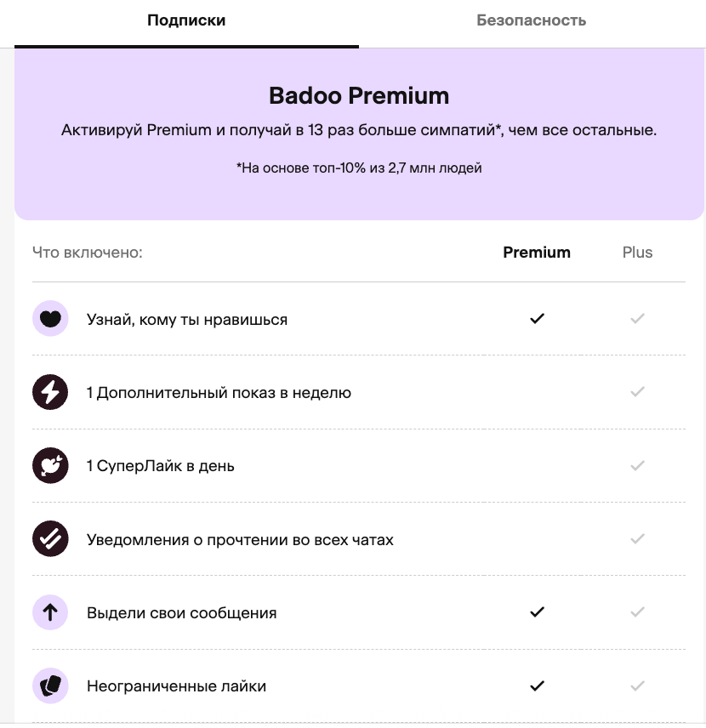The image size is (706, 728).
Task: Click Plus checkmark for Дополнительный показ в неделю
Action: point(637,392)
